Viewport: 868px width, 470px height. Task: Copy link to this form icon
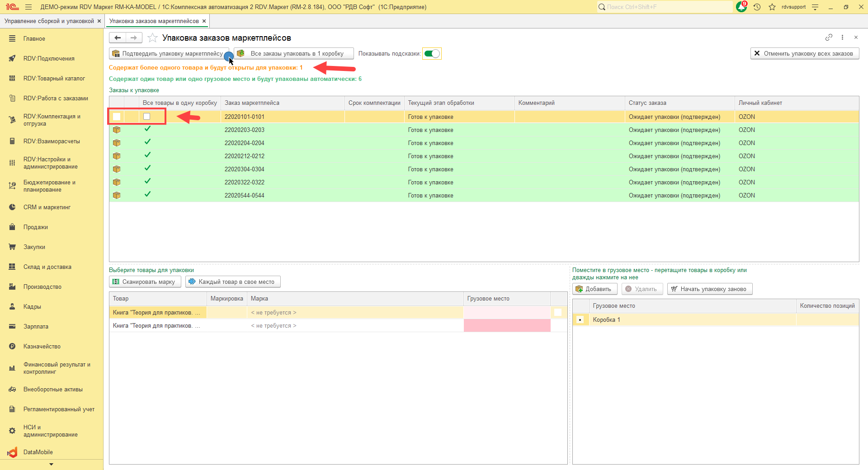coord(829,38)
